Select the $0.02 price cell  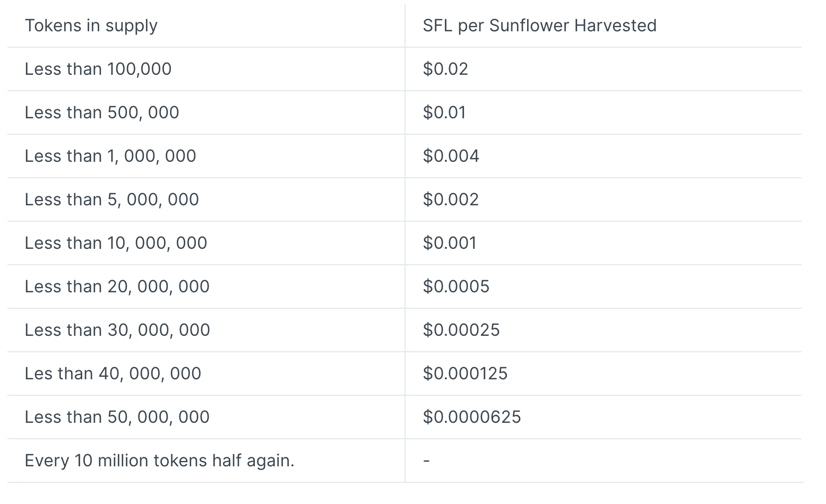(445, 69)
